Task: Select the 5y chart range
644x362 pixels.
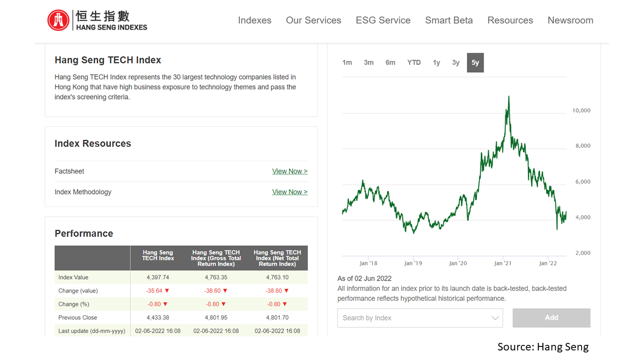Action: point(475,63)
